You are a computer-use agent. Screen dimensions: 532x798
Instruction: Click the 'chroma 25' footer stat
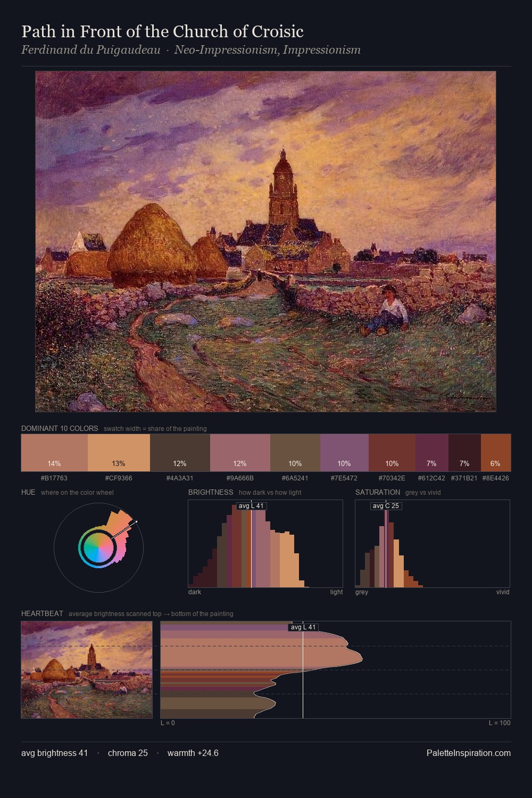point(128,753)
